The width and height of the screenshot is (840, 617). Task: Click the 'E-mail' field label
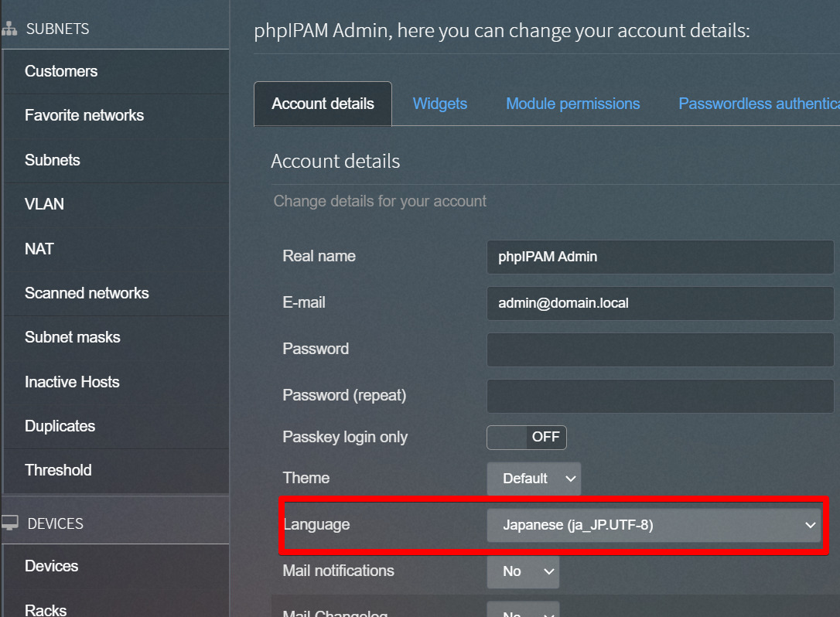pyautogui.click(x=304, y=302)
